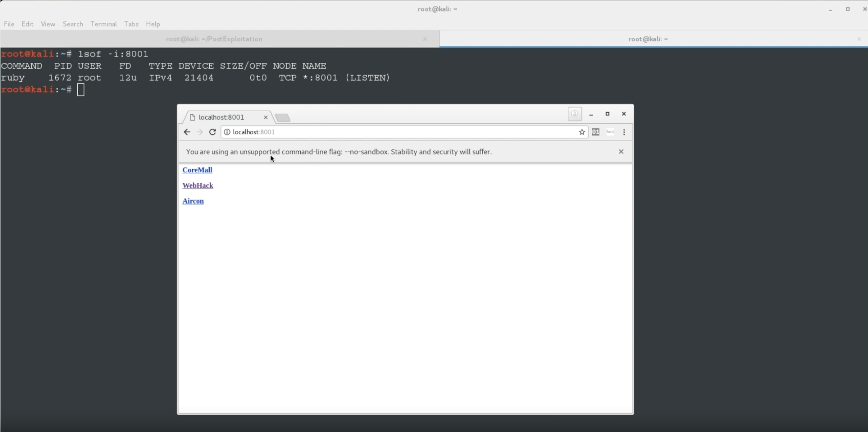Click the Chrome profile avatar icon
Screen dimensions: 868x432
tap(574, 114)
